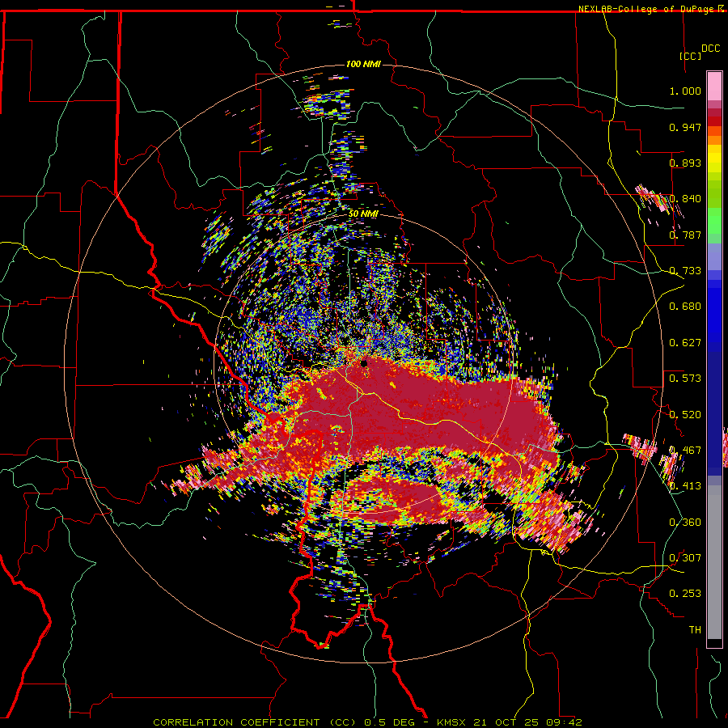Image resolution: width=728 pixels, height=728 pixels.
Task: Click the 50 NMI range ring label
Action: click(x=363, y=214)
